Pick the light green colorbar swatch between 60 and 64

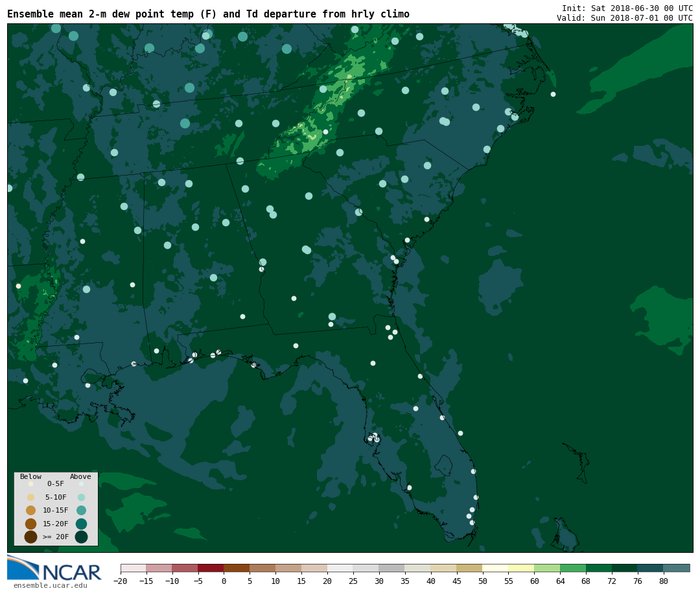tap(548, 568)
